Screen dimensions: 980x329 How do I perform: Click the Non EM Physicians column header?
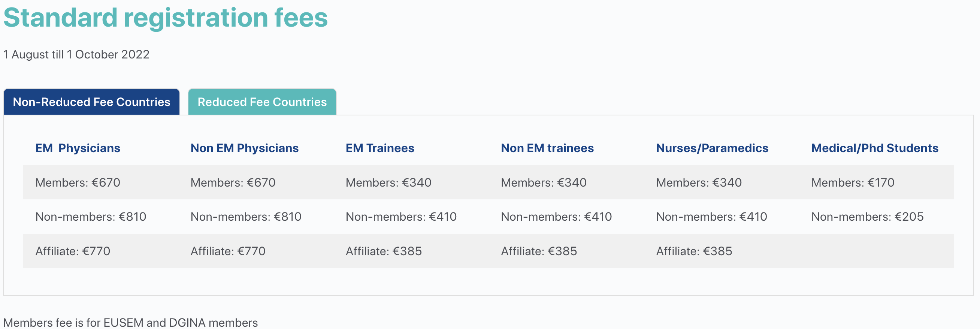[245, 148]
